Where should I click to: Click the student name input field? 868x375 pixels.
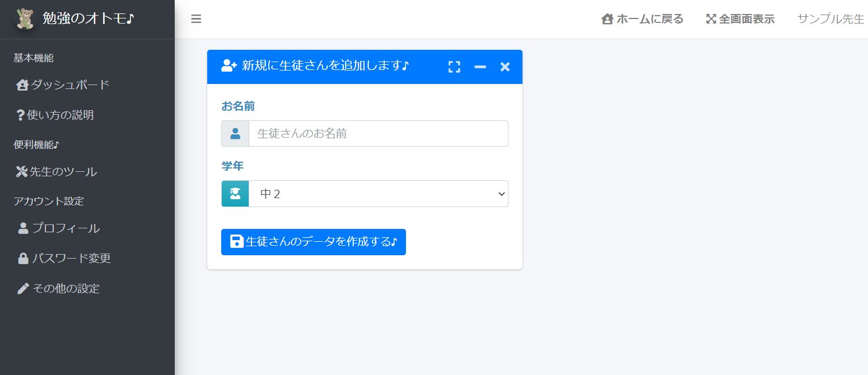(378, 133)
